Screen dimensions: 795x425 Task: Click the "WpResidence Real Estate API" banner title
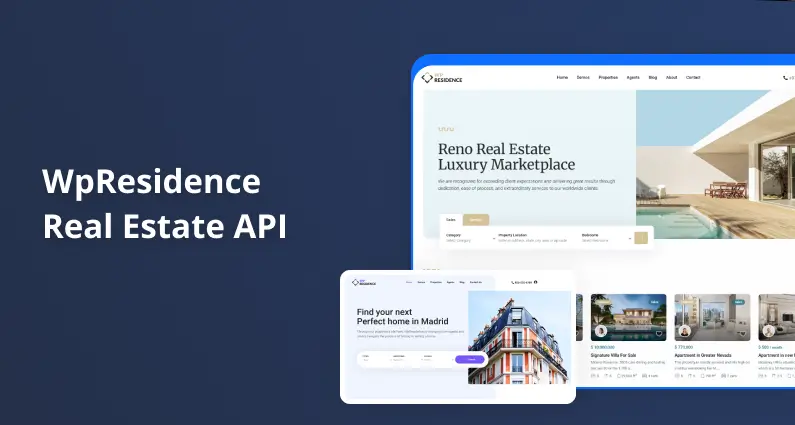[165, 203]
